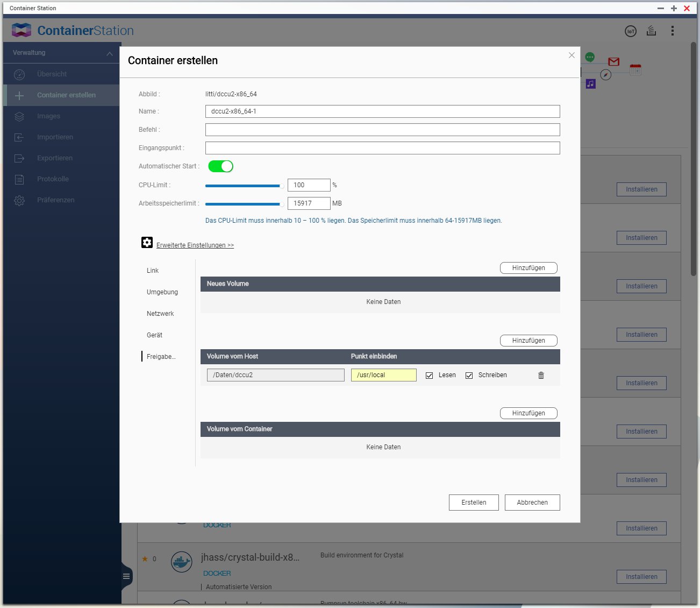Click the Präferenzen gear icon
This screenshot has width=700, height=608.
[19, 200]
